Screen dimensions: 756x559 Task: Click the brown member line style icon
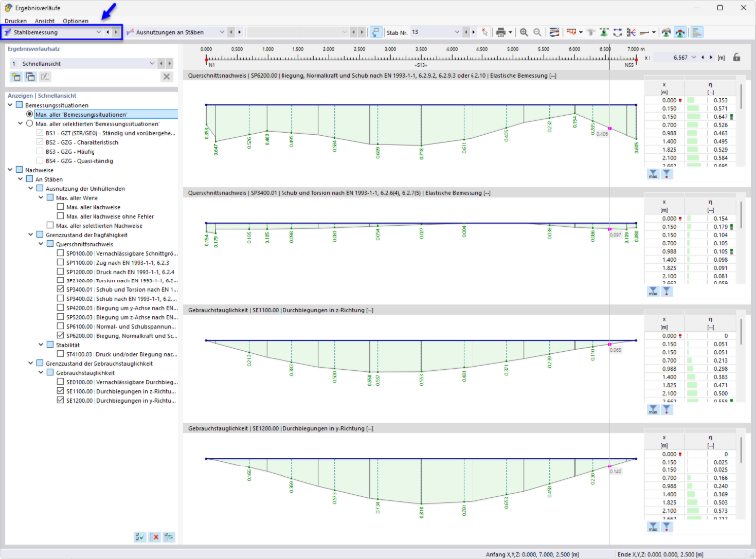coord(645,32)
